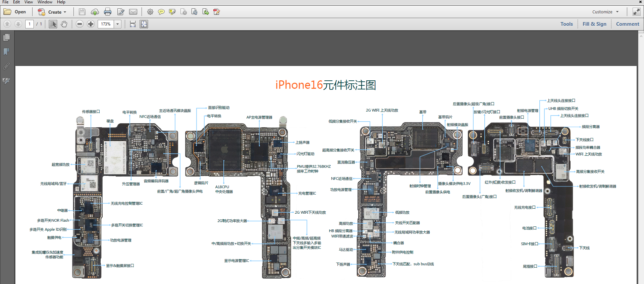The image size is (644, 284).
Task: Open the Fill & Sign pane
Action: tap(594, 24)
